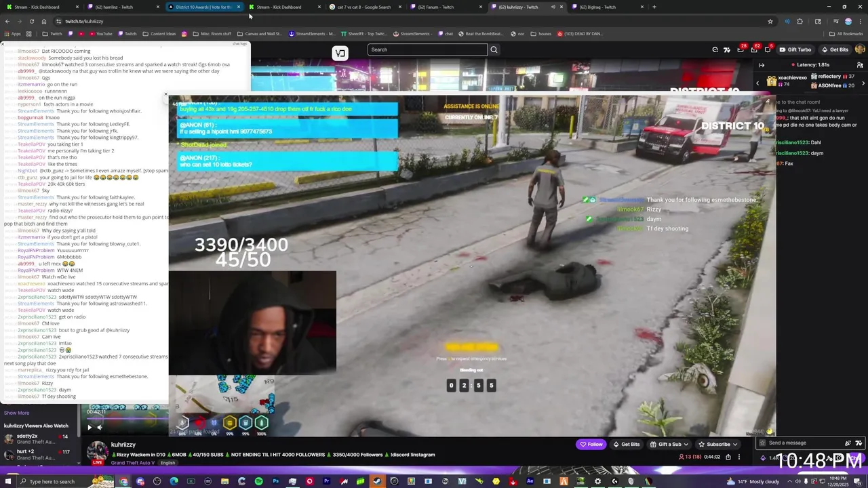Screen dimensions: 868x488
Task: Click the Twitch search magnifier button
Action: [x=494, y=49]
